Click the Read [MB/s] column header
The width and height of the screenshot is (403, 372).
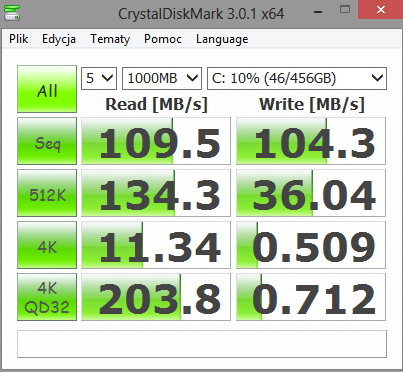pyautogui.click(x=156, y=104)
